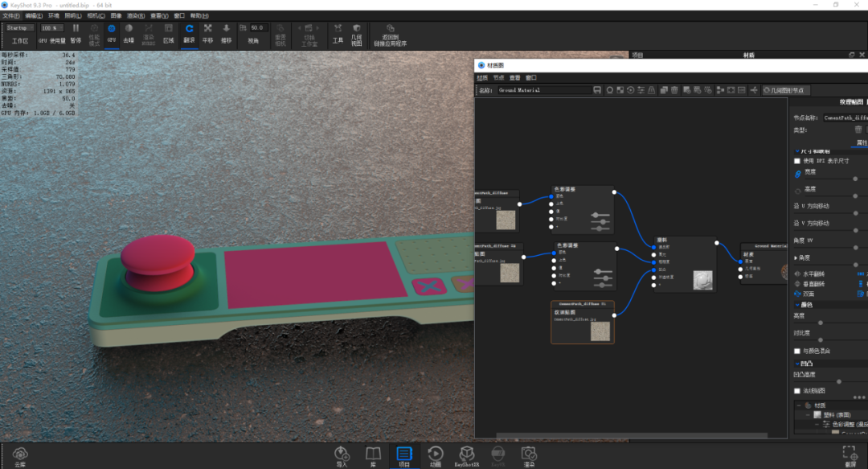This screenshot has width=868, height=469.
Task: Expand the 角度 disclosure triangle
Action: point(796,257)
